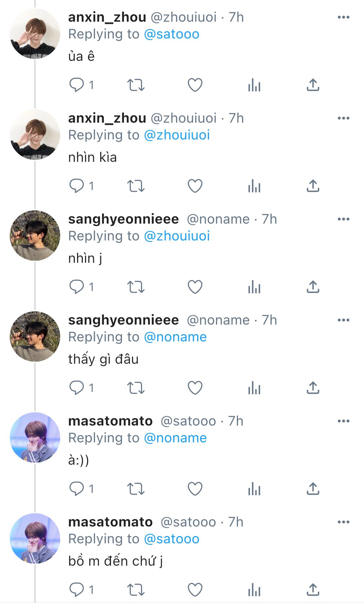Image resolution: width=364 pixels, height=609 pixels.
Task: Like the "nhìn j" tweet
Action: pos(195,287)
